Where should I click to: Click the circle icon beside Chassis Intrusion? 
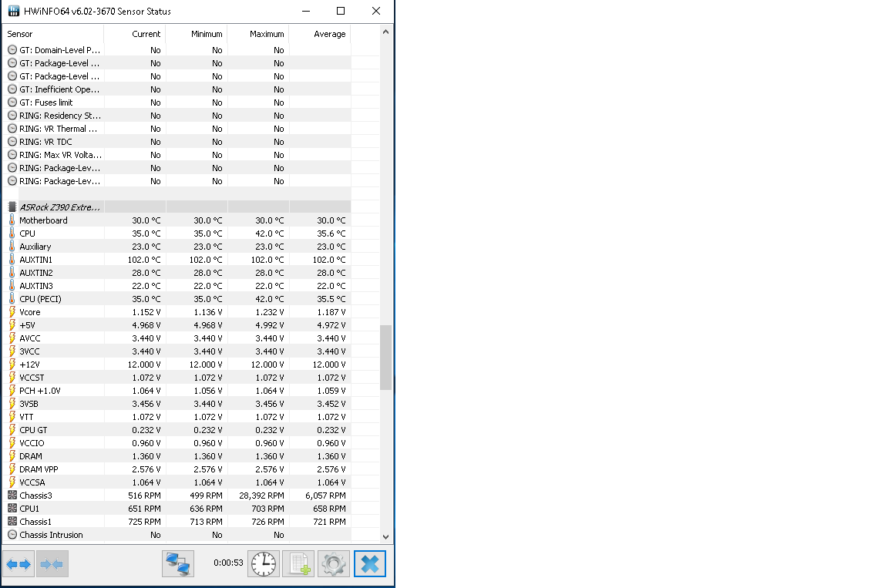[12, 534]
